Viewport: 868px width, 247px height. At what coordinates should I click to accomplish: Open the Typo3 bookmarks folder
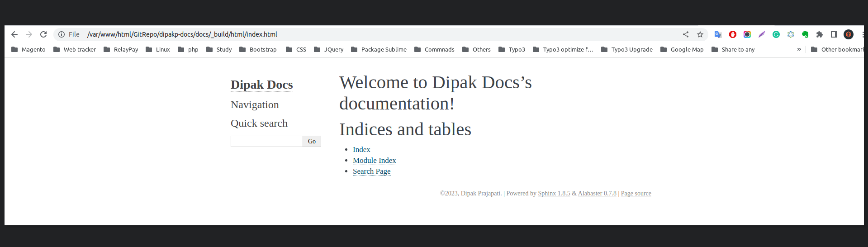pos(512,50)
